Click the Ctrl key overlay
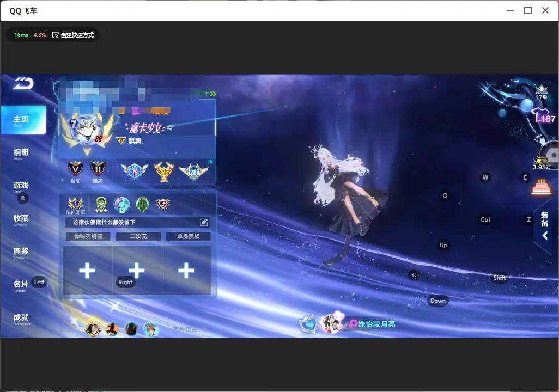The image size is (559, 392). click(x=485, y=219)
